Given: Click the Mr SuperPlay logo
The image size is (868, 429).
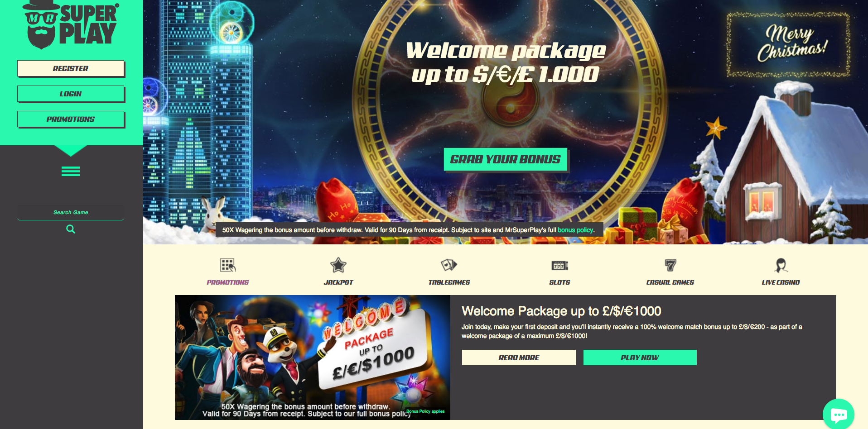Looking at the screenshot, I should coord(72,25).
